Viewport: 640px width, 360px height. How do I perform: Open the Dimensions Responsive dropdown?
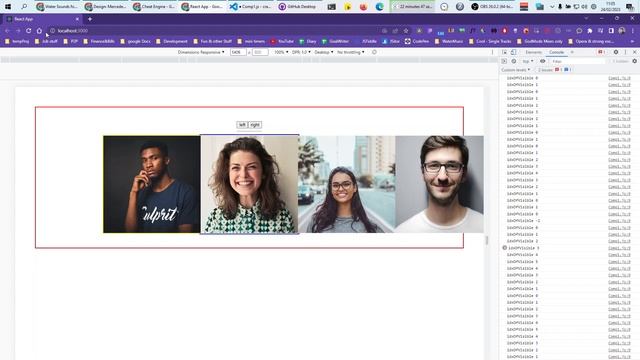click(x=201, y=52)
